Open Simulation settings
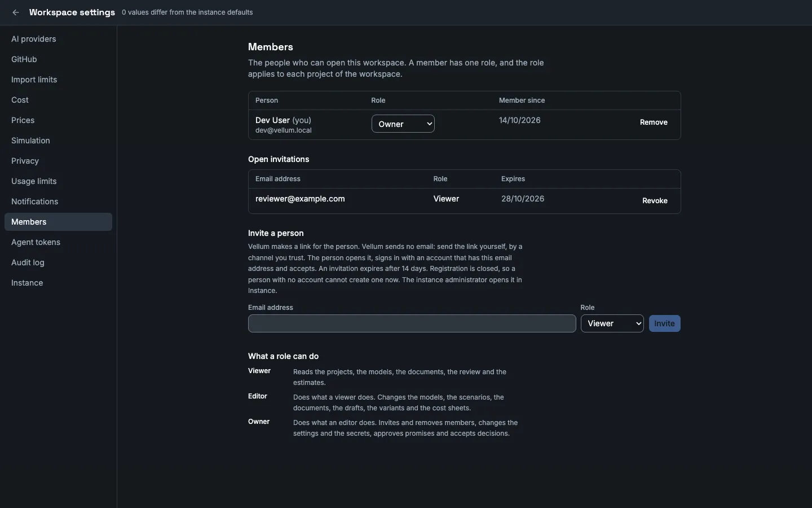 58,141
